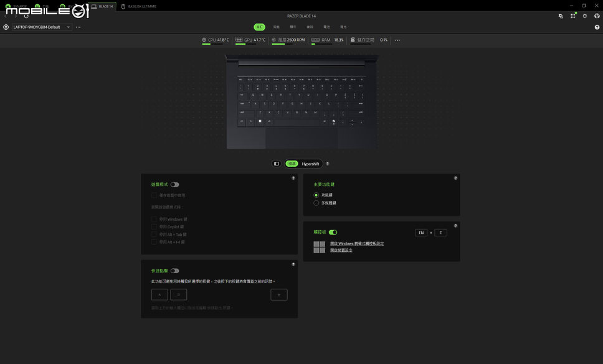The image size is (603, 364).
Task: Toggle the 觸控板 touchpad switch
Action: 333,232
